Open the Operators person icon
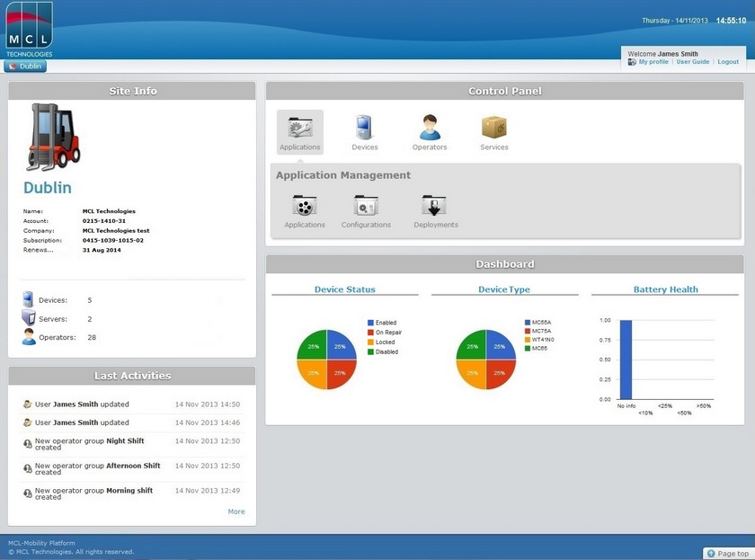The height and width of the screenshot is (560, 755). pos(430,127)
